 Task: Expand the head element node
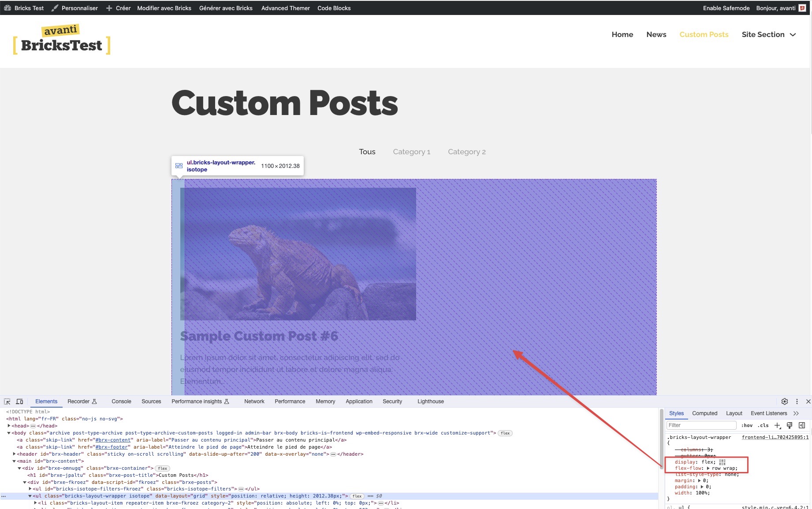(9, 426)
